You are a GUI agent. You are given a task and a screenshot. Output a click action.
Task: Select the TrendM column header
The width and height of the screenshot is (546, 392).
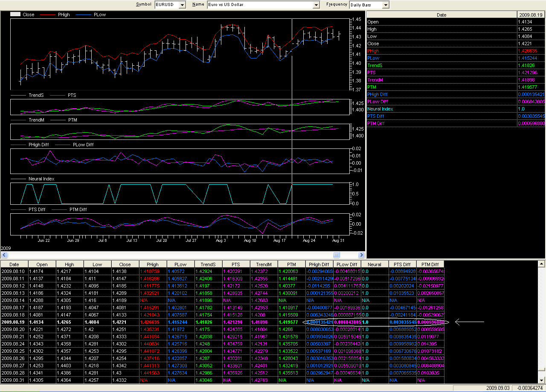264,264
